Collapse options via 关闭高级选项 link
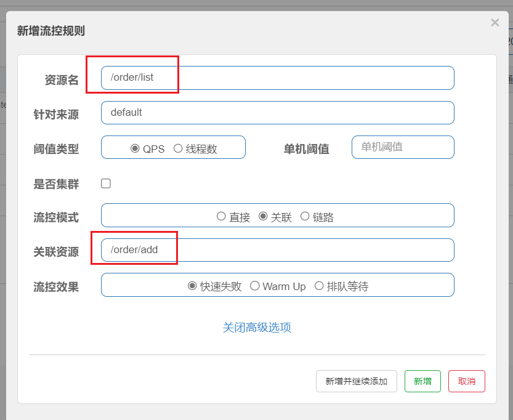The image size is (513, 420). 257,327
